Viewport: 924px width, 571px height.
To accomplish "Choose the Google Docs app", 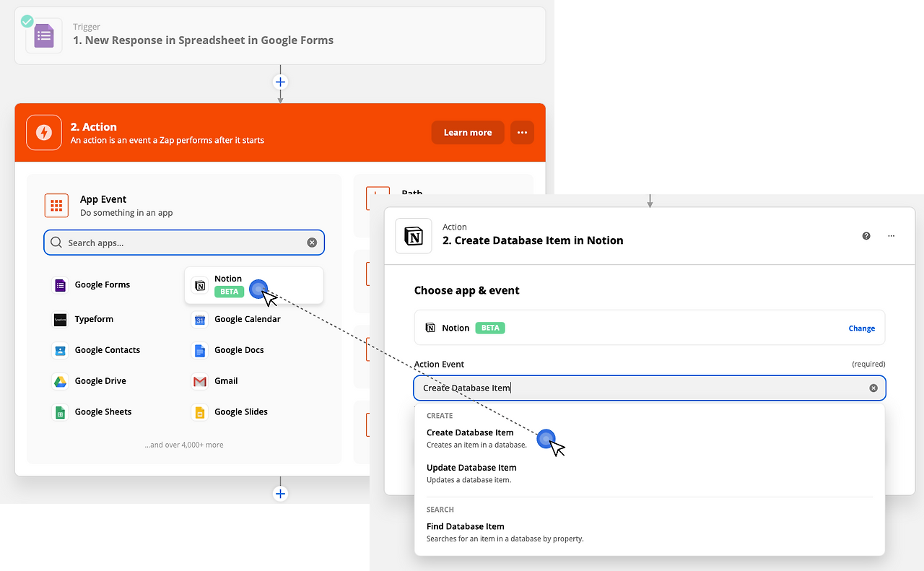I will 228,350.
